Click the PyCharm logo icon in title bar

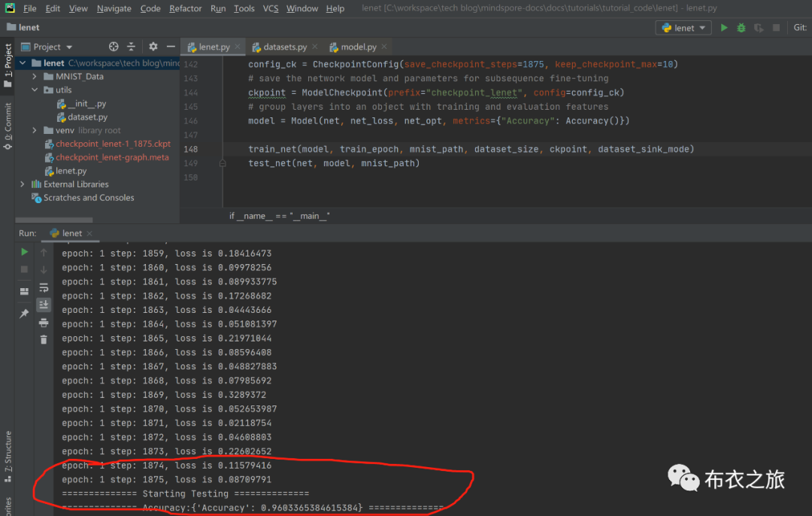pos(10,8)
